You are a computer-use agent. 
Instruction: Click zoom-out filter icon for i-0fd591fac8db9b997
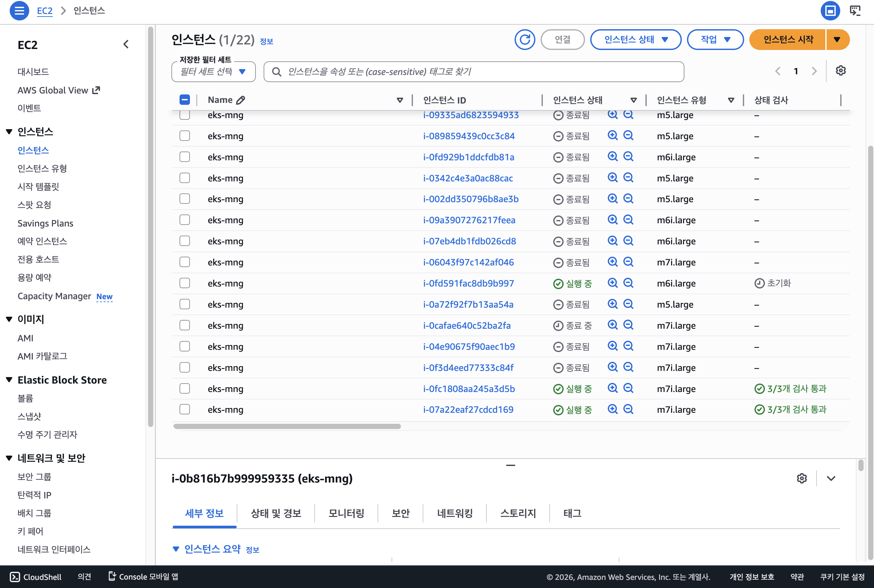(x=628, y=283)
